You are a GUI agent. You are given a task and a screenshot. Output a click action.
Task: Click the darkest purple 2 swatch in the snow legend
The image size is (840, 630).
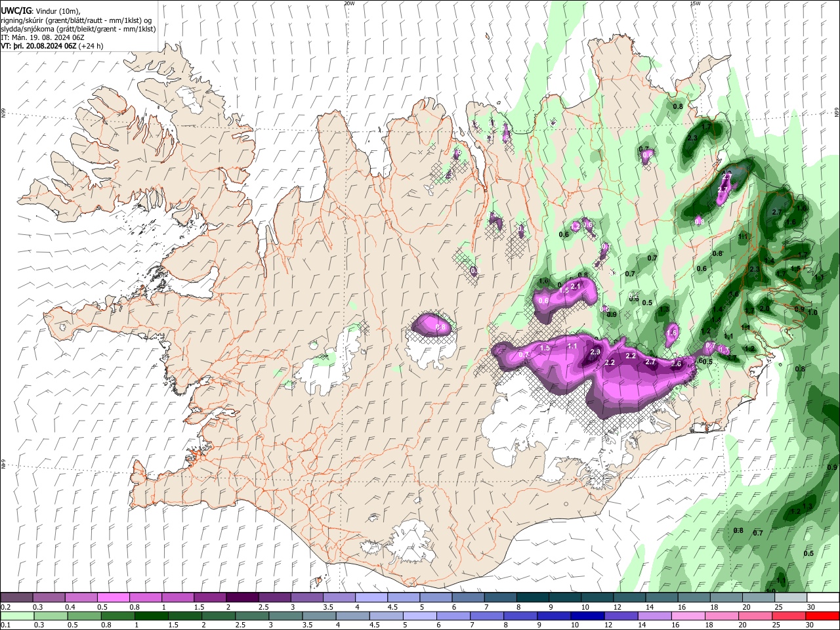tap(242, 597)
